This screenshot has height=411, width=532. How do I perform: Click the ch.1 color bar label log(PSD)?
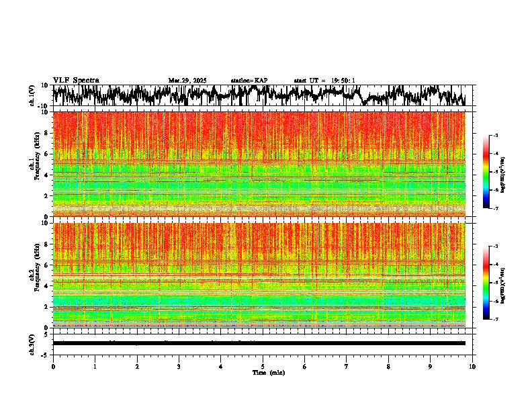(502, 175)
